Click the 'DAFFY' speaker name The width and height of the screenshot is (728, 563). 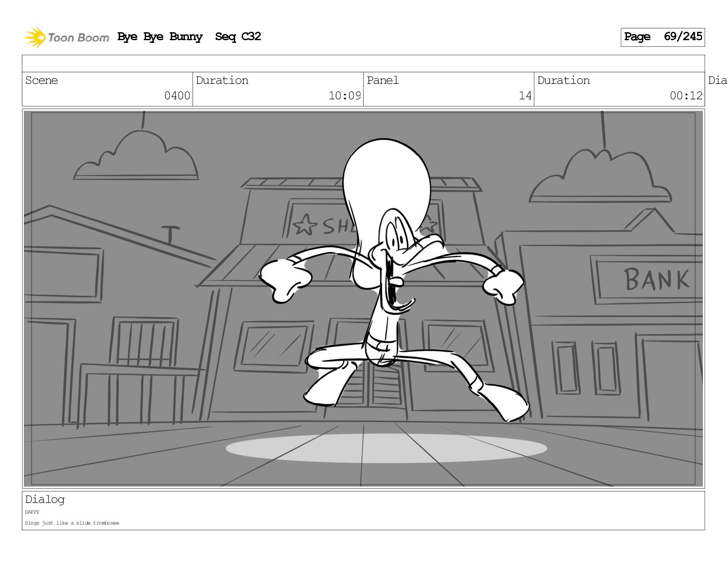coord(32,512)
